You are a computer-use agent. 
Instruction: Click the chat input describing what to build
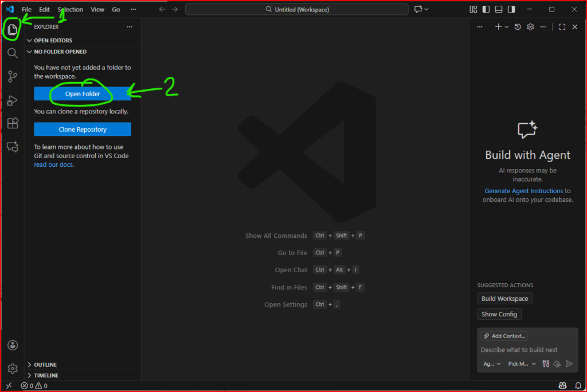[x=526, y=350]
